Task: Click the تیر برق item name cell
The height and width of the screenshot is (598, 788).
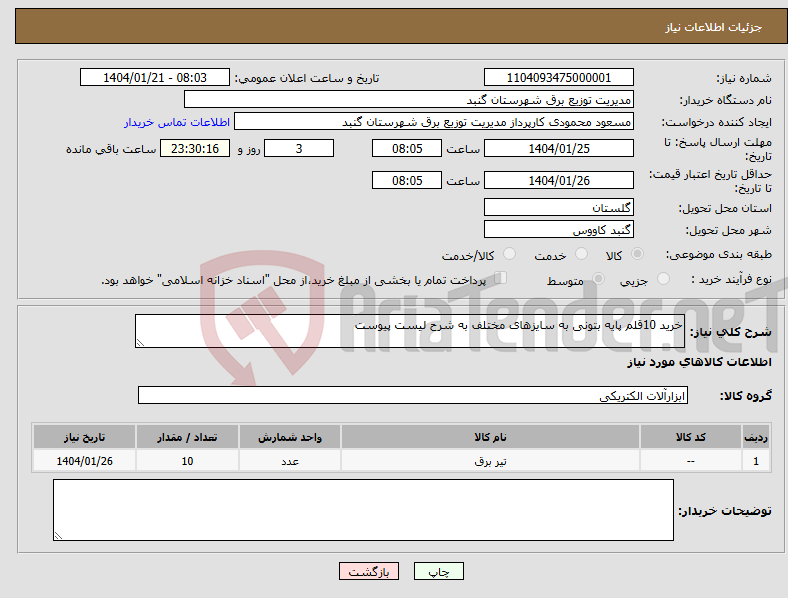Action: click(x=490, y=461)
